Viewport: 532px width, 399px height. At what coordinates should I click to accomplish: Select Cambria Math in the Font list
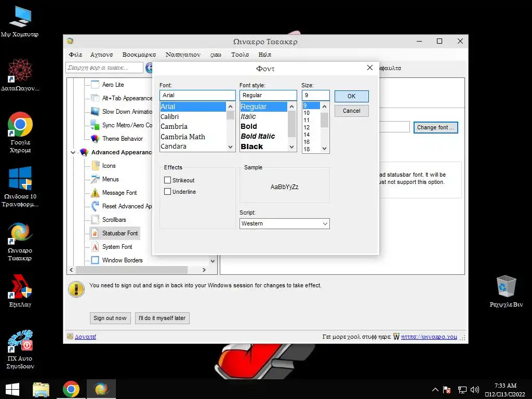pos(193,137)
